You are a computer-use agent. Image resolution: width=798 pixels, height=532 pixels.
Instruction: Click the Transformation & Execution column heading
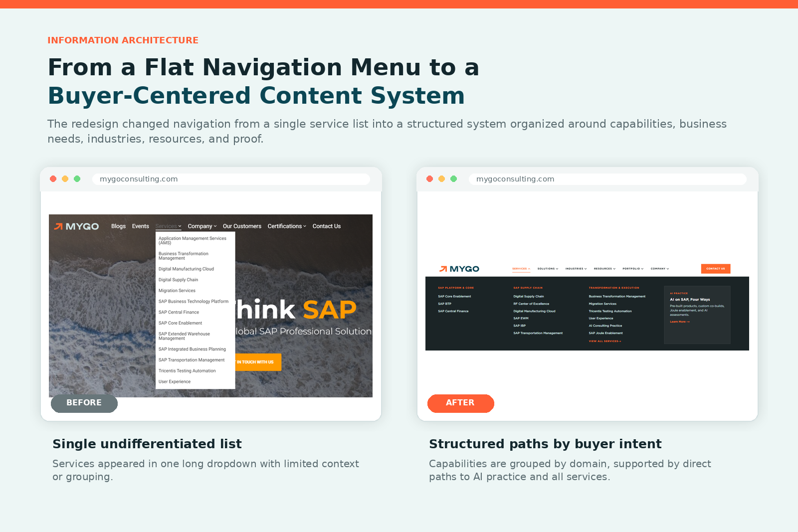point(613,288)
